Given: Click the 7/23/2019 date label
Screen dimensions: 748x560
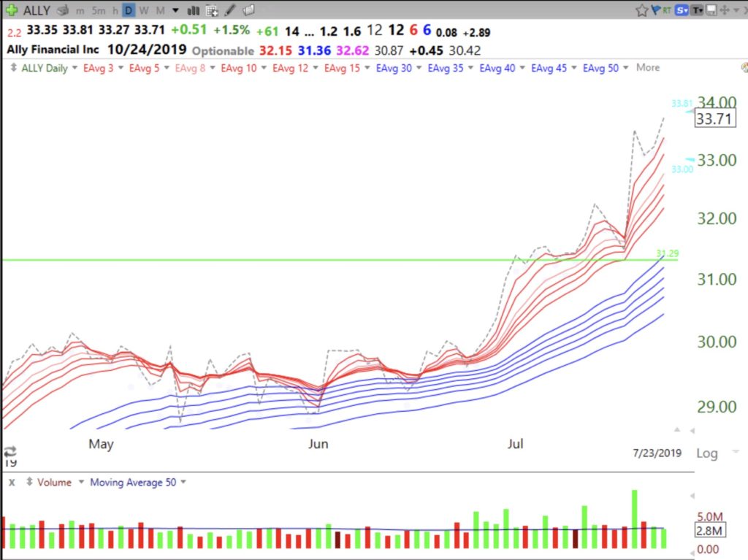Looking at the screenshot, I should 657,453.
